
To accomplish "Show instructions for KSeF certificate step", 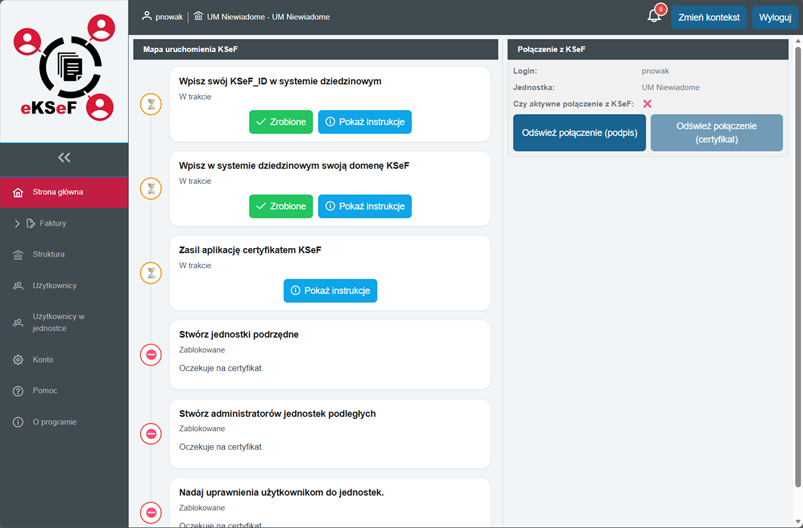I will tap(330, 291).
